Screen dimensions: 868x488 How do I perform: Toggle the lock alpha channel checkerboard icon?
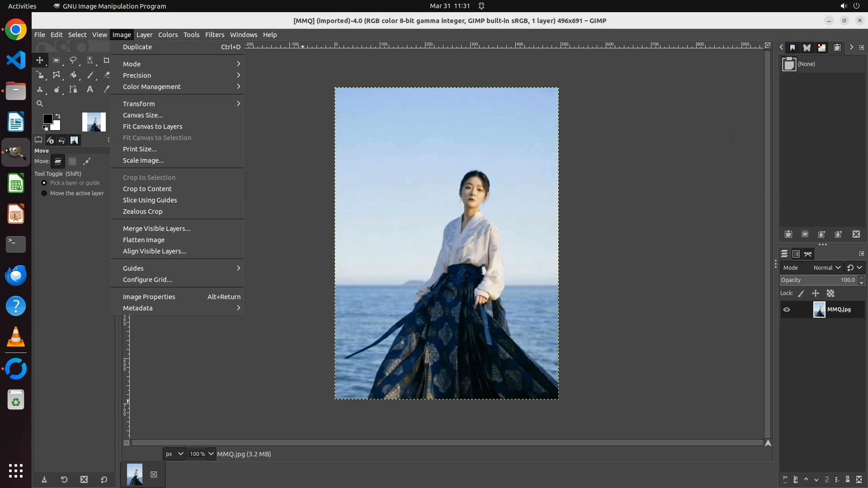[830, 293]
